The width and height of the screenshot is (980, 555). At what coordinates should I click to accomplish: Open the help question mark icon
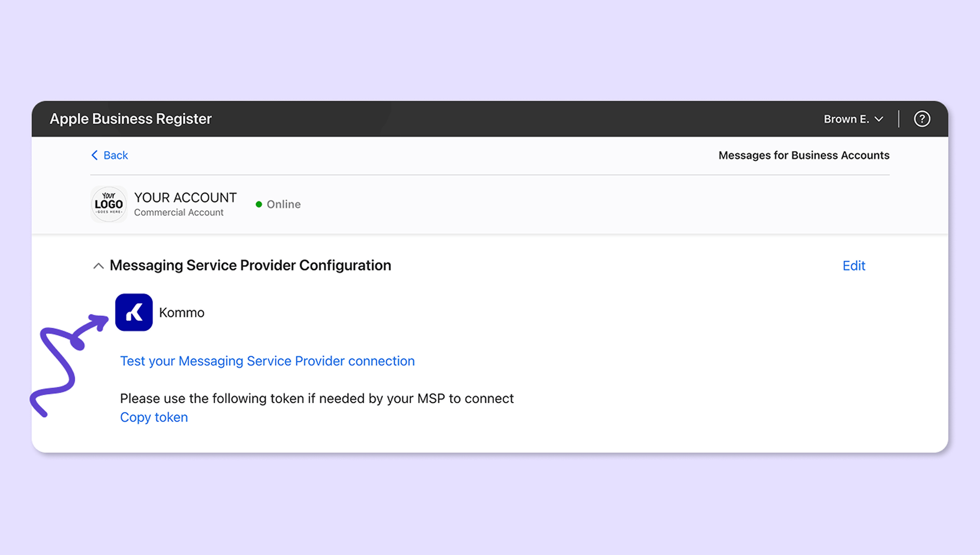(922, 119)
